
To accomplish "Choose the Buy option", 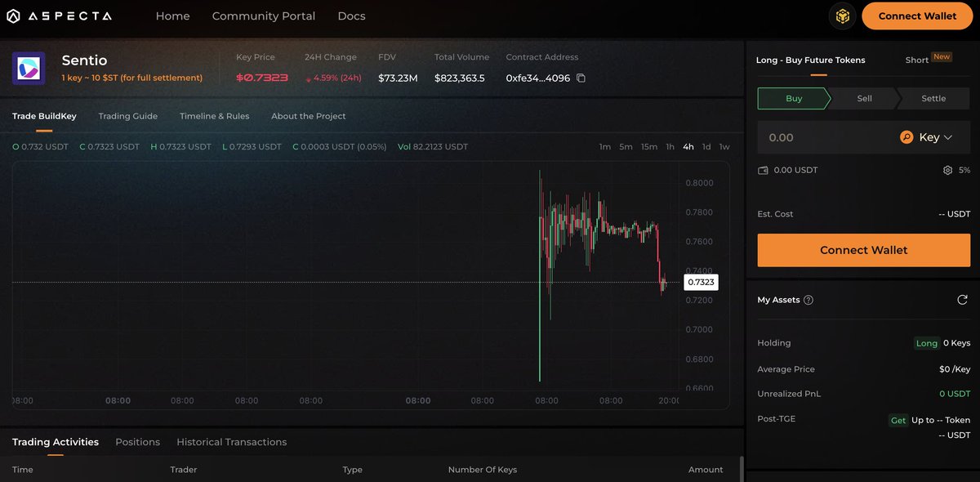I will (794, 98).
